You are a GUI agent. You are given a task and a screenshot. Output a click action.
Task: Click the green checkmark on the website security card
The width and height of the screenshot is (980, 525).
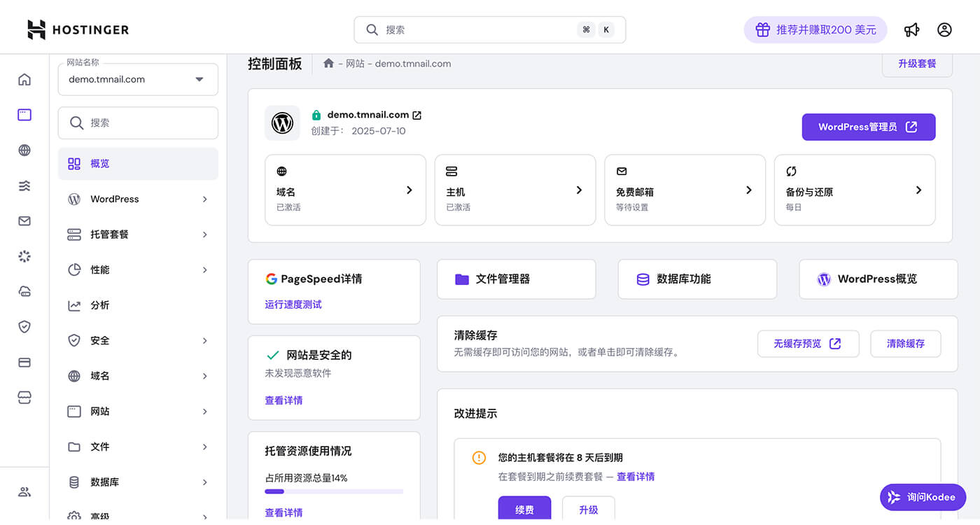(272, 355)
